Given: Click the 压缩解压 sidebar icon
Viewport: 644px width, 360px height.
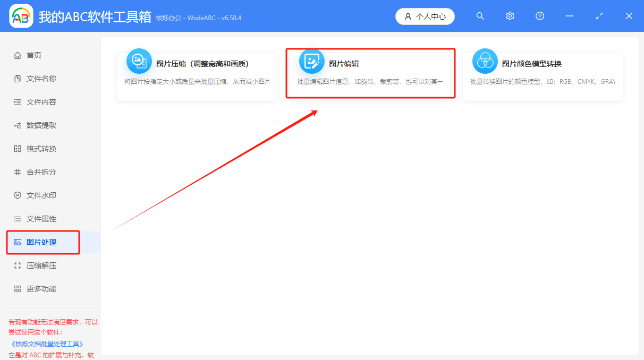Looking at the screenshot, I should pos(18,265).
